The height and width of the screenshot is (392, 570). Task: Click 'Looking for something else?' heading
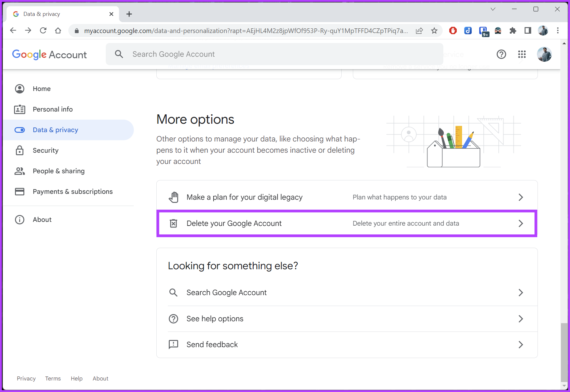coord(233,266)
